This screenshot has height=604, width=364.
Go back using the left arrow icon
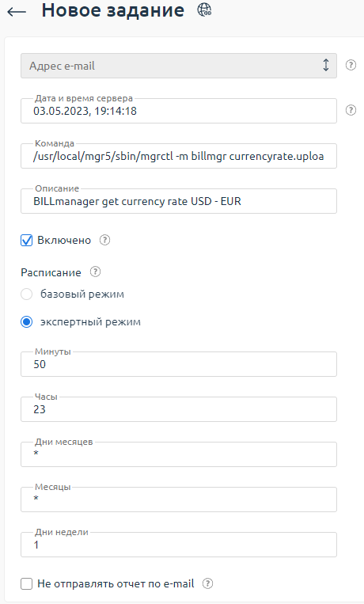(17, 12)
